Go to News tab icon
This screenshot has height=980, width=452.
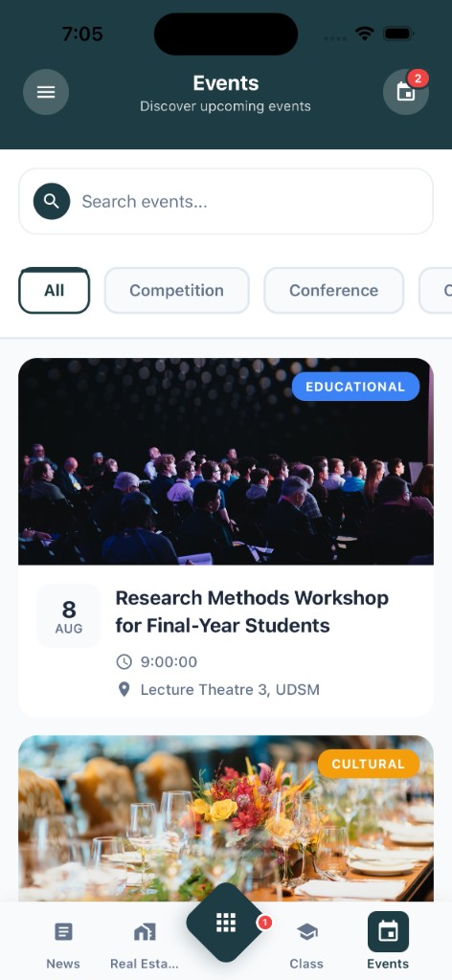click(x=63, y=932)
